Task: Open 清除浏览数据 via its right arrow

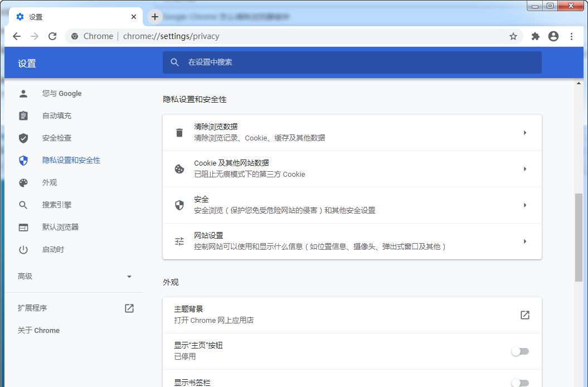Action: 525,133
